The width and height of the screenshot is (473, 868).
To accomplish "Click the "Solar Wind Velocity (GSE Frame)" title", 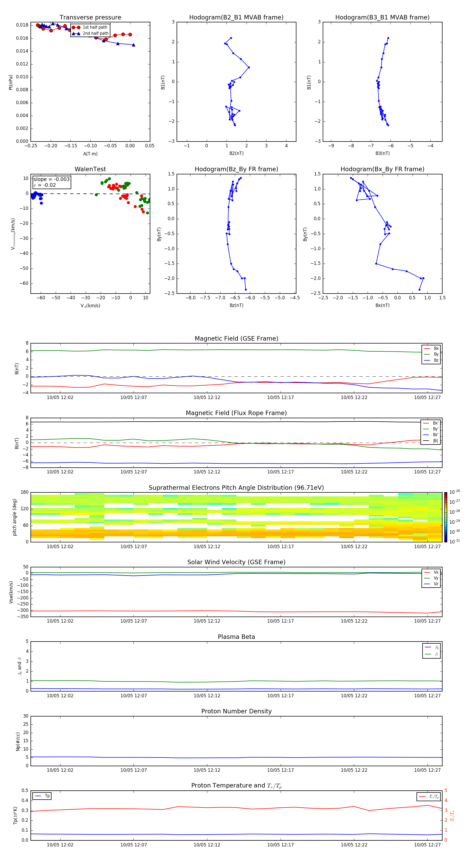I will (236, 562).
